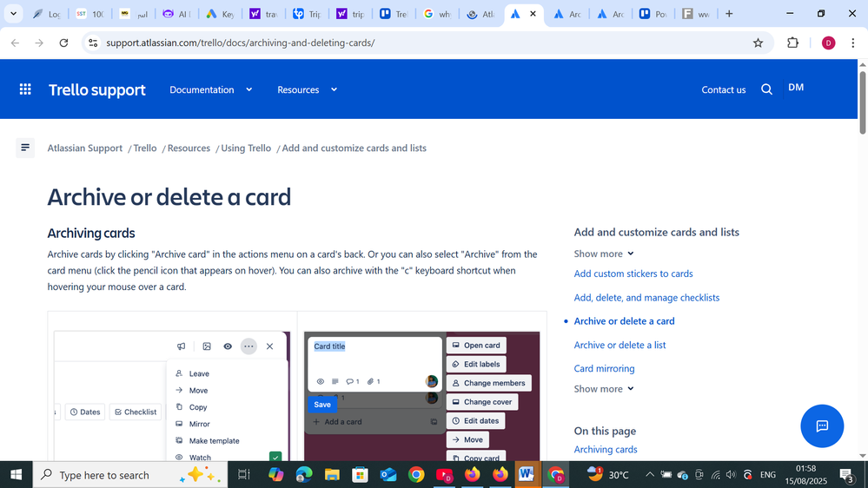Open the blue chat support bubble
This screenshot has height=488, width=868.
[x=822, y=426]
